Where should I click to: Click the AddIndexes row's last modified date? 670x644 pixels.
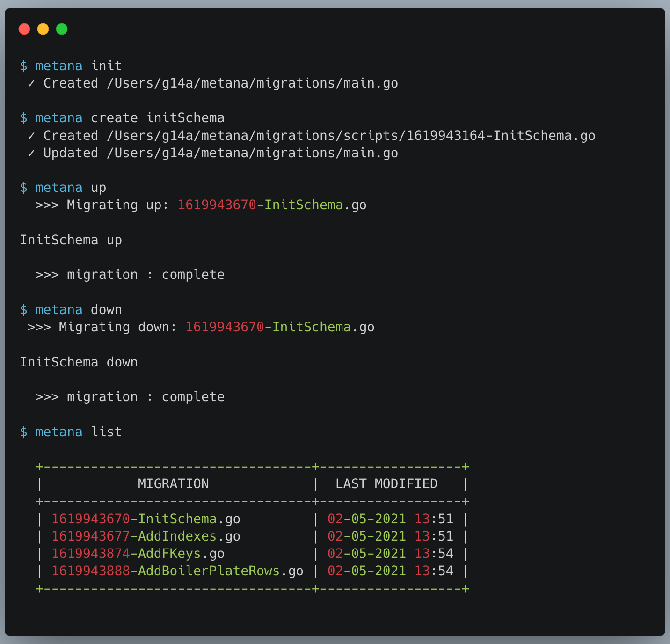(390, 536)
